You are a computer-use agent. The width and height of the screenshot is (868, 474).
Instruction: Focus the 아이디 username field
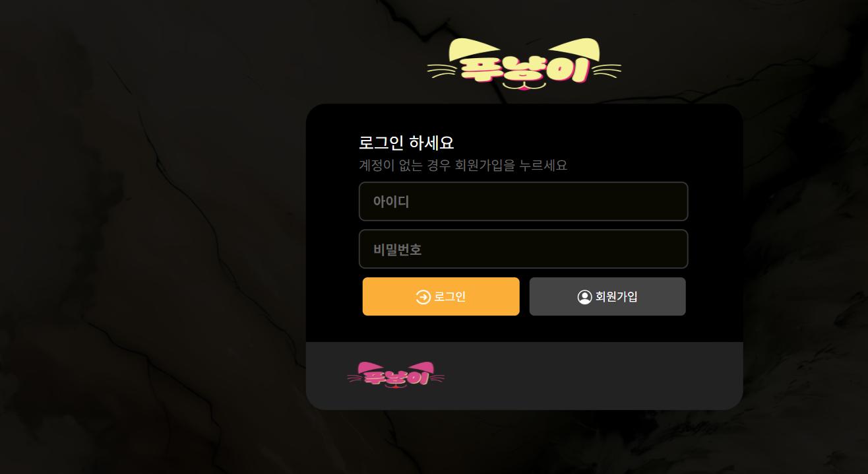click(x=524, y=201)
